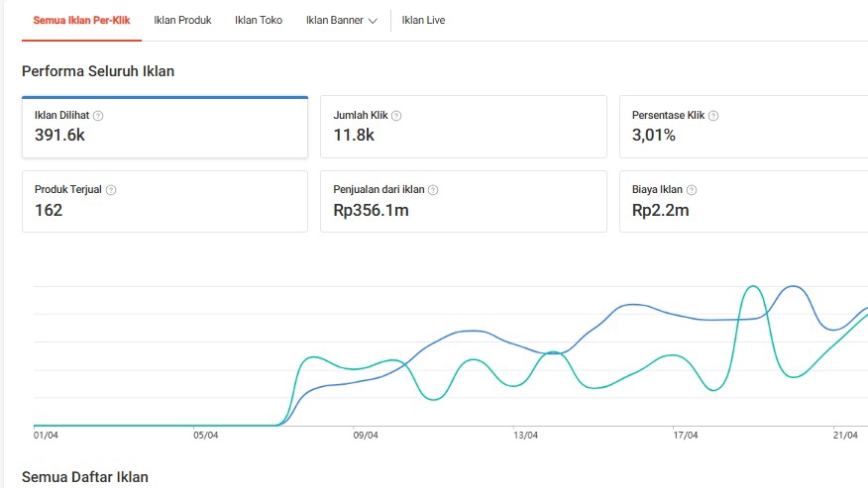The image size is (868, 488).
Task: Click the 21/04 date label on chart axis
Action: pyautogui.click(x=845, y=436)
